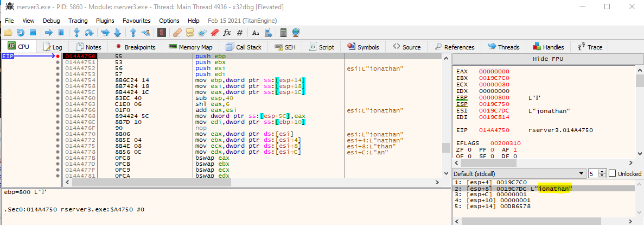This screenshot has height=225, width=644.
Task: Step over the next instruction
Action: [x=89, y=33]
